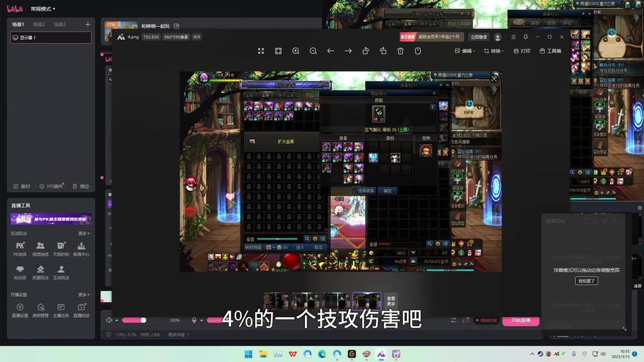Viewport: 644px width, 362px height.
Task: Expand 更多 next to 互动玩法
Action: click(x=84, y=234)
